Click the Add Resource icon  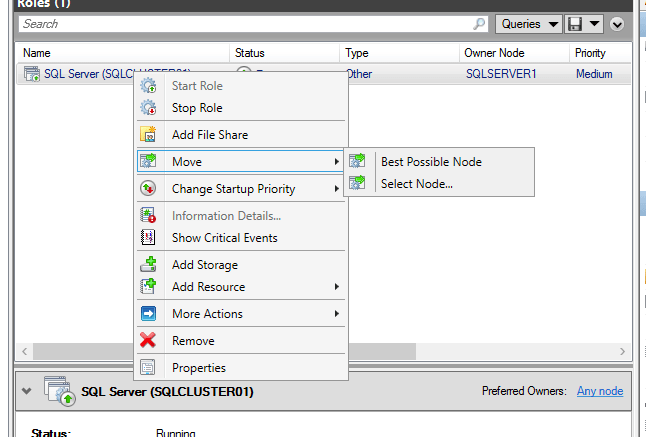click(148, 287)
